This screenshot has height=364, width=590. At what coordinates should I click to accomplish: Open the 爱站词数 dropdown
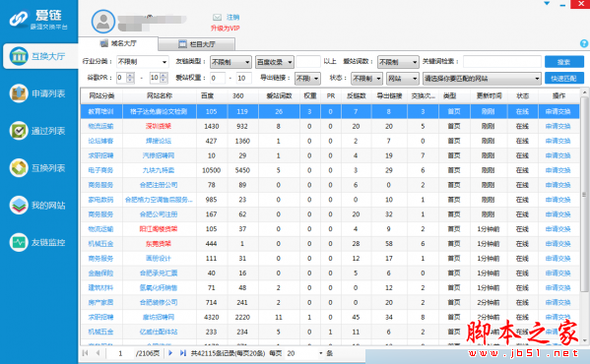(398, 62)
